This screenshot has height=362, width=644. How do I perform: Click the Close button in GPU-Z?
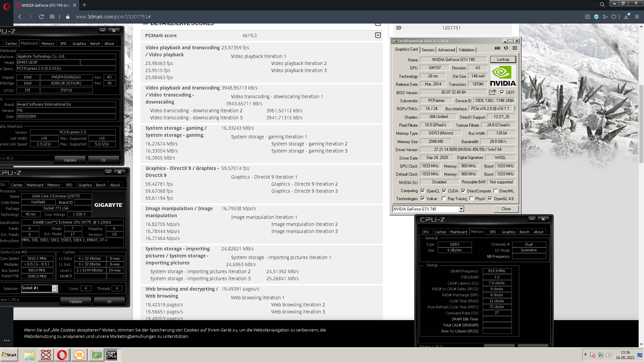[x=506, y=209]
